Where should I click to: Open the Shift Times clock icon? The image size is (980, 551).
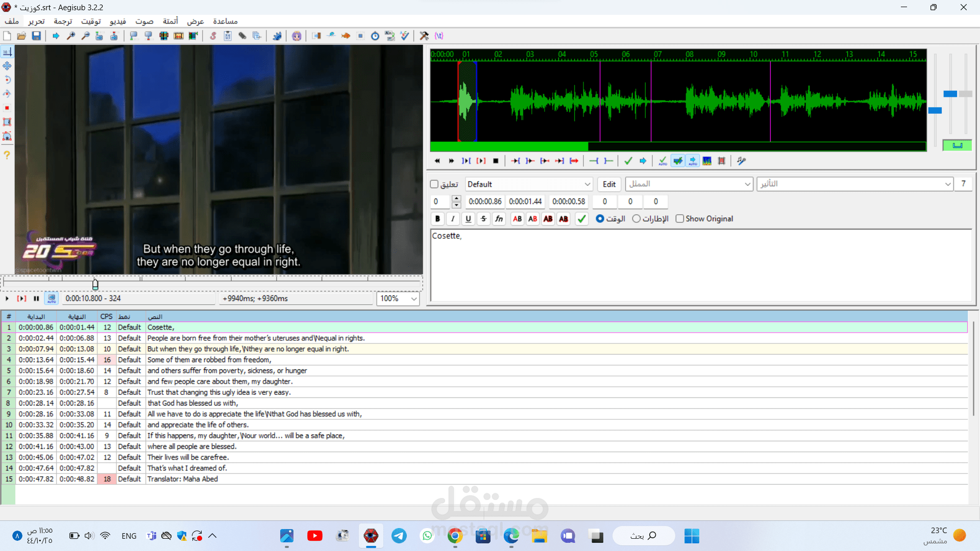click(375, 36)
